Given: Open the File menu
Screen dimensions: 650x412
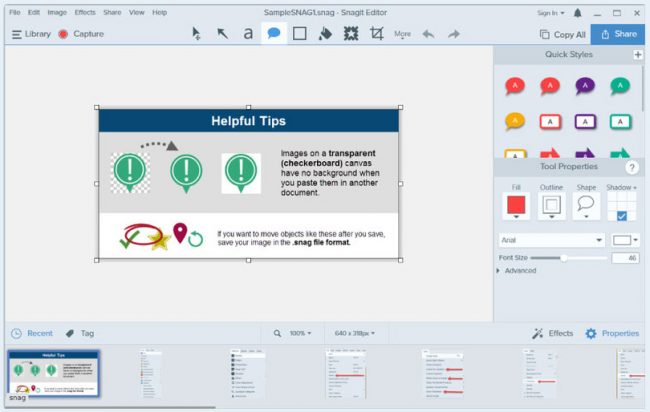Looking at the screenshot, I should click(15, 12).
